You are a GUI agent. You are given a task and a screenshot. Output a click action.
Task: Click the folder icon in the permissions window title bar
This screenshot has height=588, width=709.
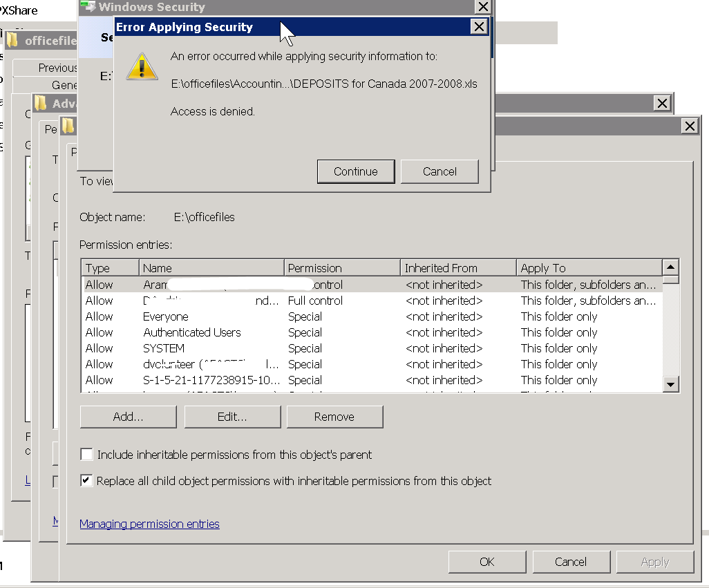click(68, 126)
